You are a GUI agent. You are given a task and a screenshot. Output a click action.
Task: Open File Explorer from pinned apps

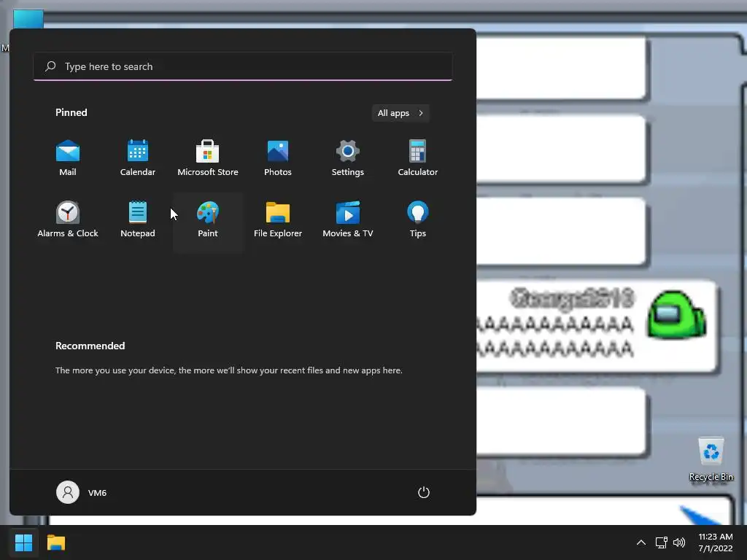(x=278, y=219)
